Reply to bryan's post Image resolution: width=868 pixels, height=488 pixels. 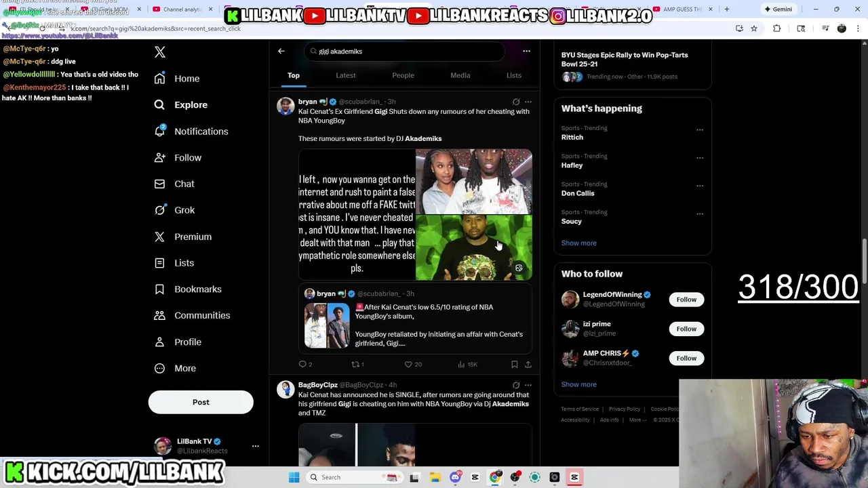[x=305, y=364]
